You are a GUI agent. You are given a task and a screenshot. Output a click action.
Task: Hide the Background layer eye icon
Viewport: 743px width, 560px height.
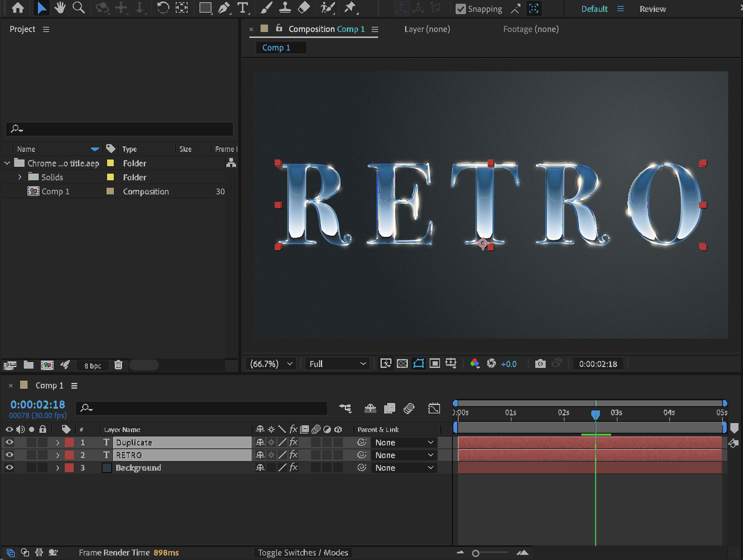point(9,468)
